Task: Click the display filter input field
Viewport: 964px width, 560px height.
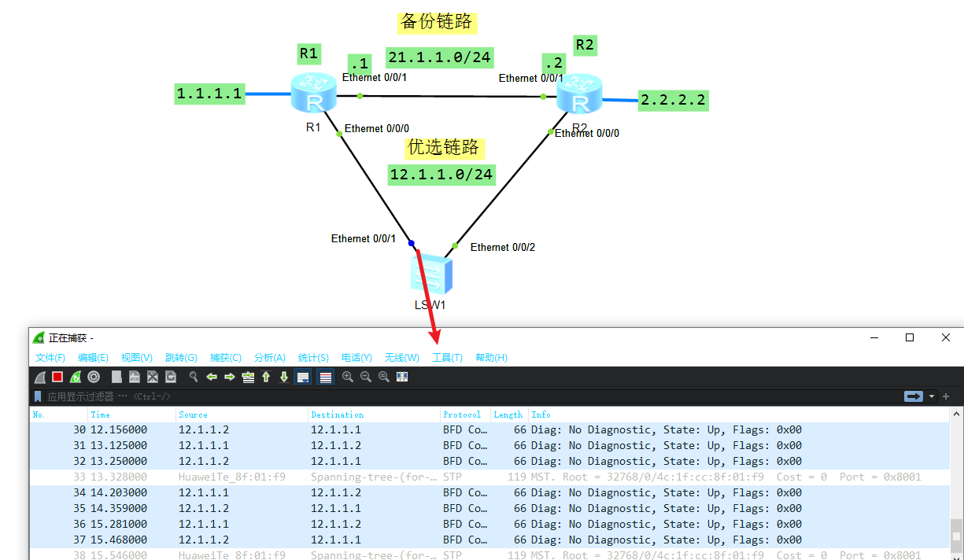Action: (472, 396)
